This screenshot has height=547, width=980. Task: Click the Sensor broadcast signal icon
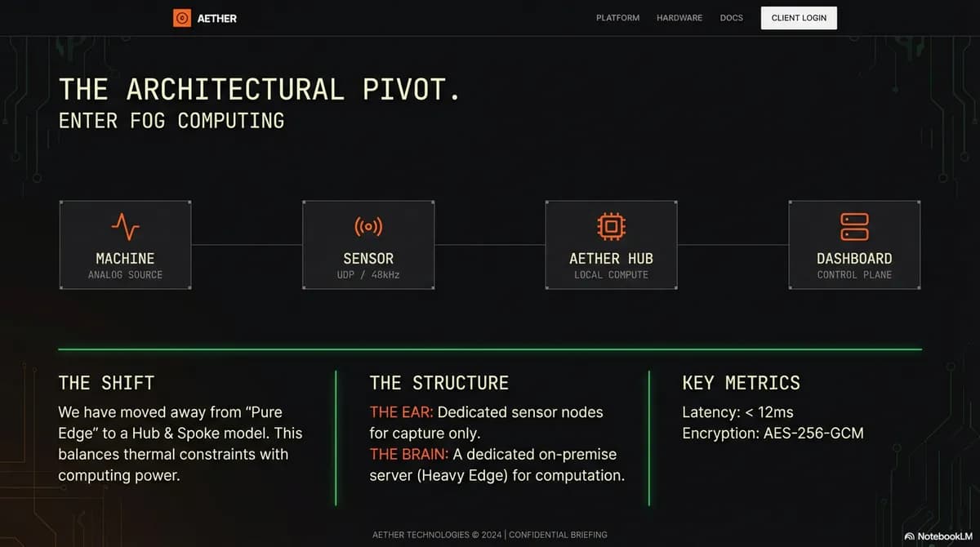(368, 226)
